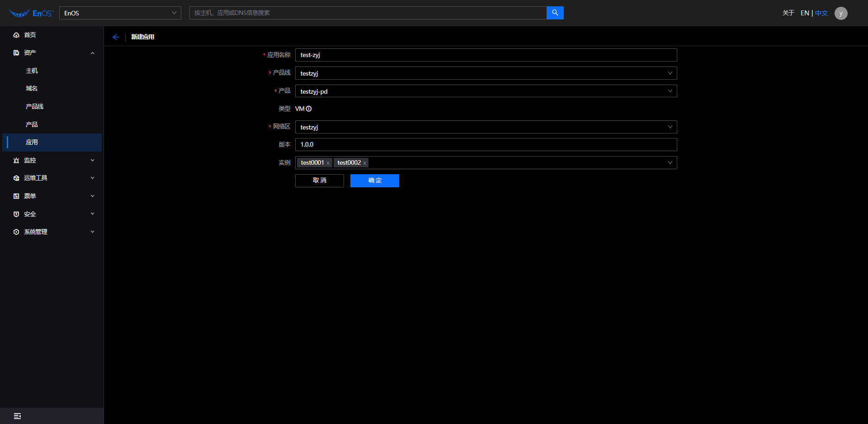Click the 新建应用 page title
This screenshot has width=868, height=424.
pyautogui.click(x=143, y=37)
